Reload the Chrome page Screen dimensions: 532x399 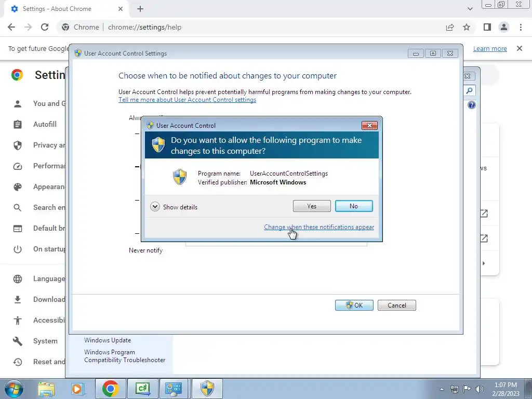coord(45,27)
